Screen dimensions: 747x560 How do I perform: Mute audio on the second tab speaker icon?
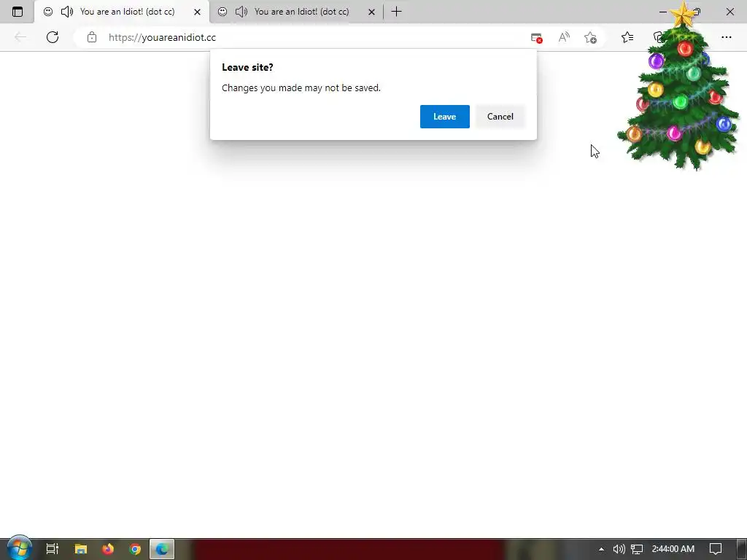click(x=241, y=12)
